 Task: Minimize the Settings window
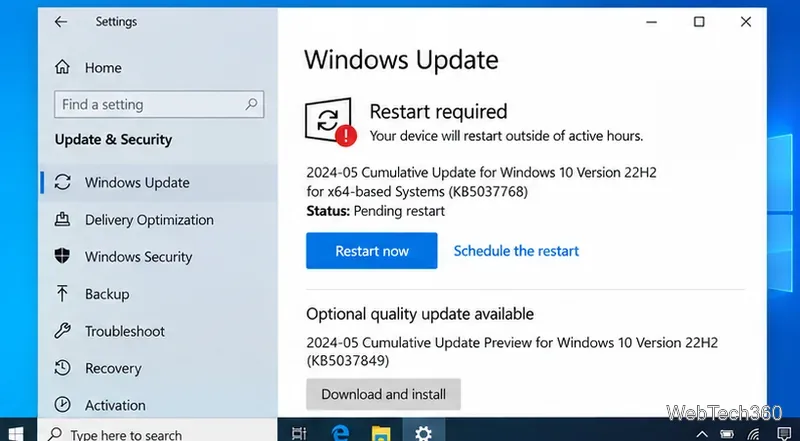(652, 21)
